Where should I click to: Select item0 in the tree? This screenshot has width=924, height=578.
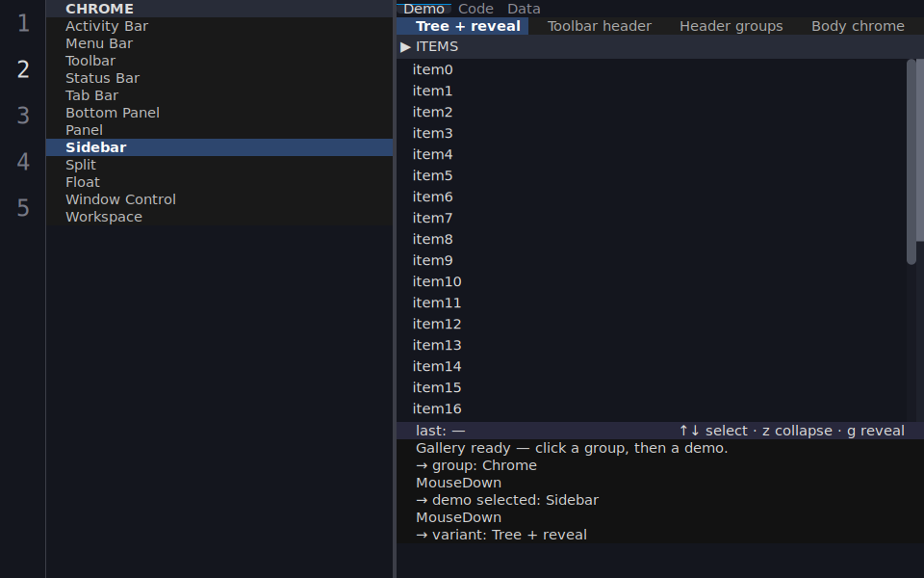click(x=652, y=69)
